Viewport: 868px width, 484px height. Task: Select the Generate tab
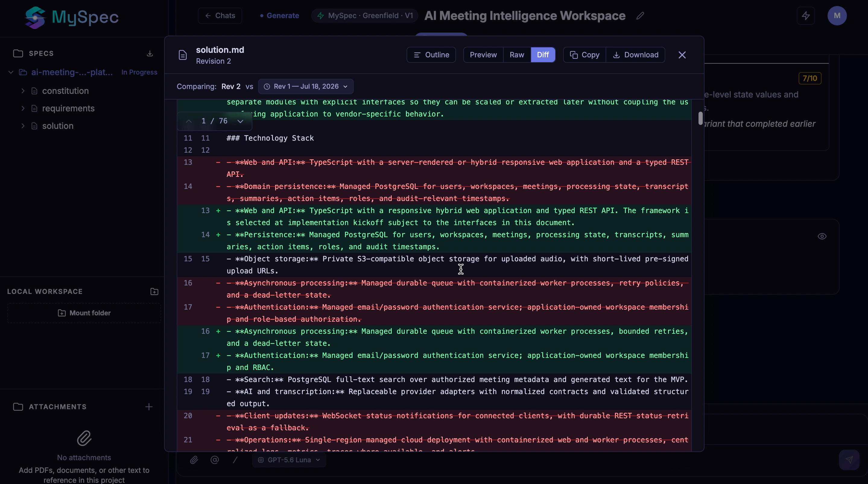(279, 16)
